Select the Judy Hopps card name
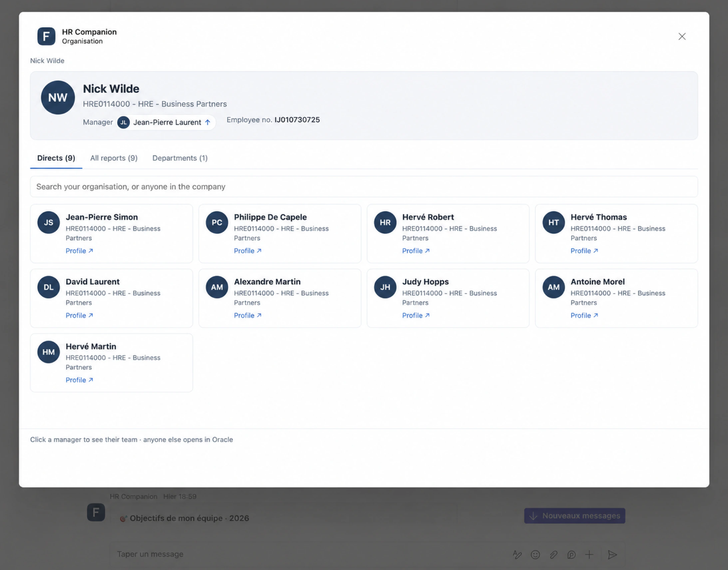 point(425,282)
